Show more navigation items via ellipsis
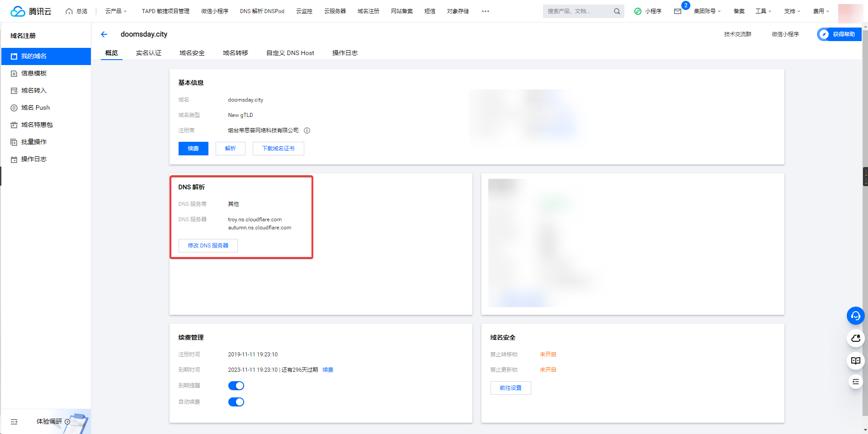868x434 pixels. click(485, 11)
